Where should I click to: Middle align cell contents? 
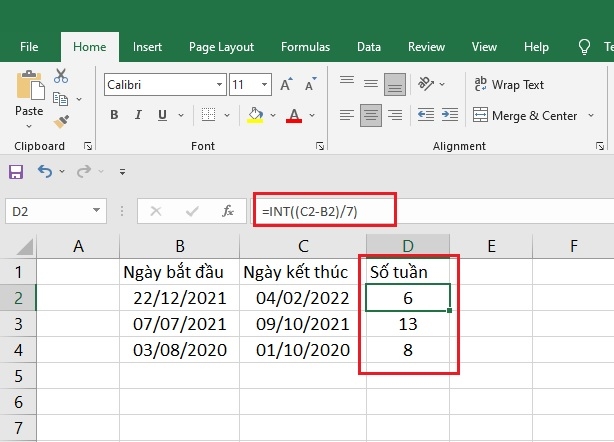(x=370, y=84)
